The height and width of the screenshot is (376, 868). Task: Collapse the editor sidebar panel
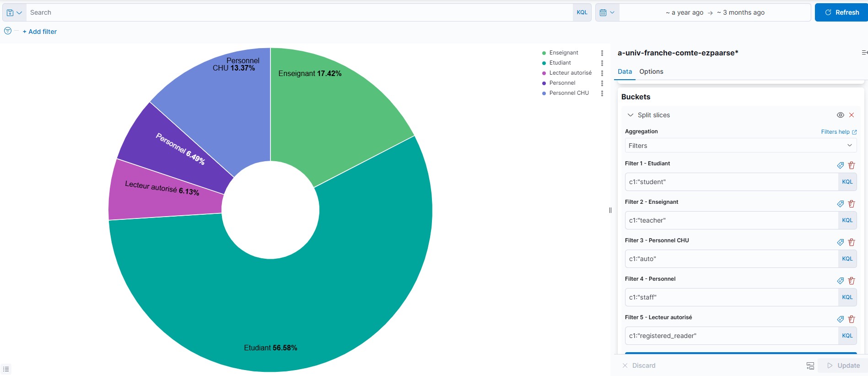(864, 53)
